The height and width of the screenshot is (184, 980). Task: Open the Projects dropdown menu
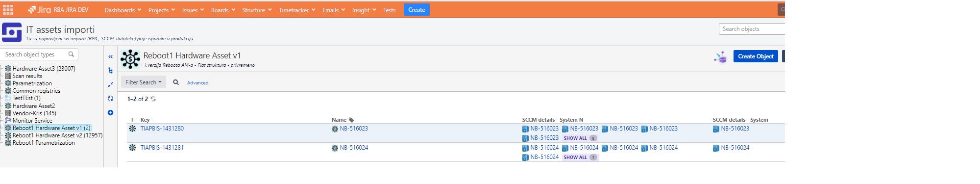(x=162, y=10)
